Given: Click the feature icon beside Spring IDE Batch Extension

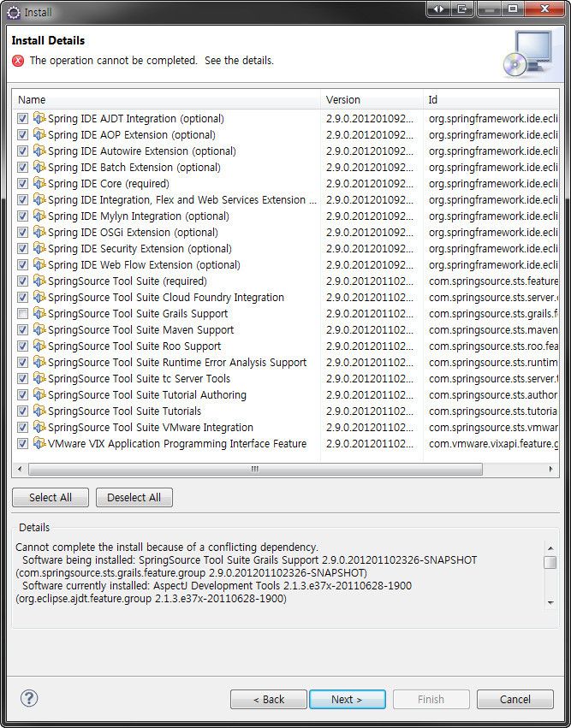Looking at the screenshot, I should (x=39, y=167).
